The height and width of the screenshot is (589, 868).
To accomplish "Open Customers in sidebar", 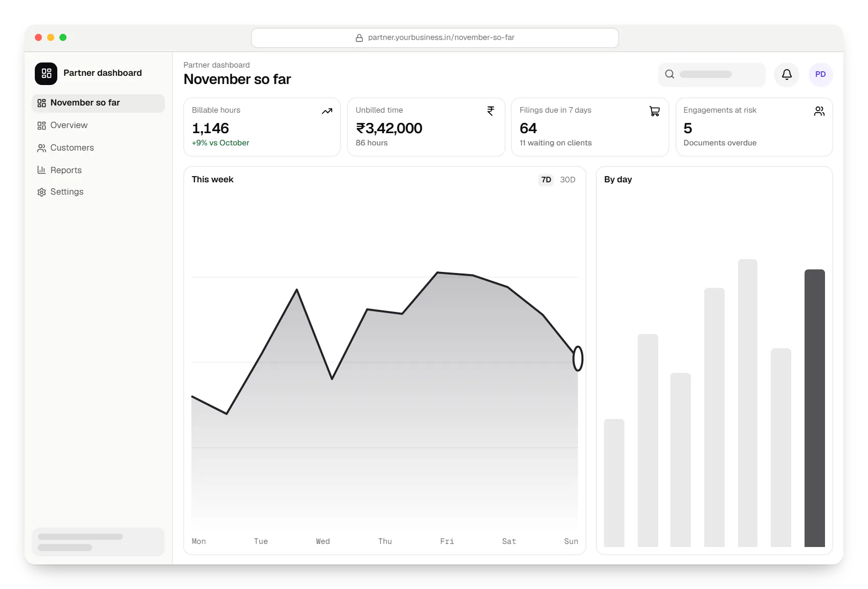I will tap(98, 148).
